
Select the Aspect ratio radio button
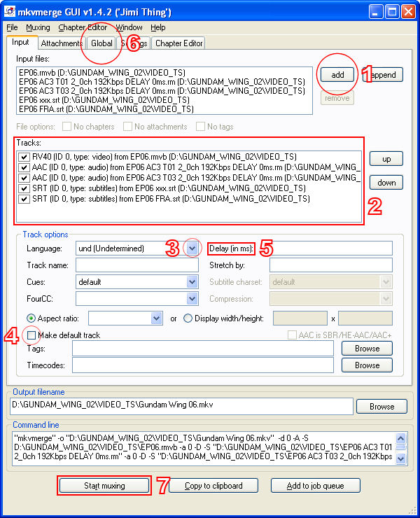pos(31,318)
